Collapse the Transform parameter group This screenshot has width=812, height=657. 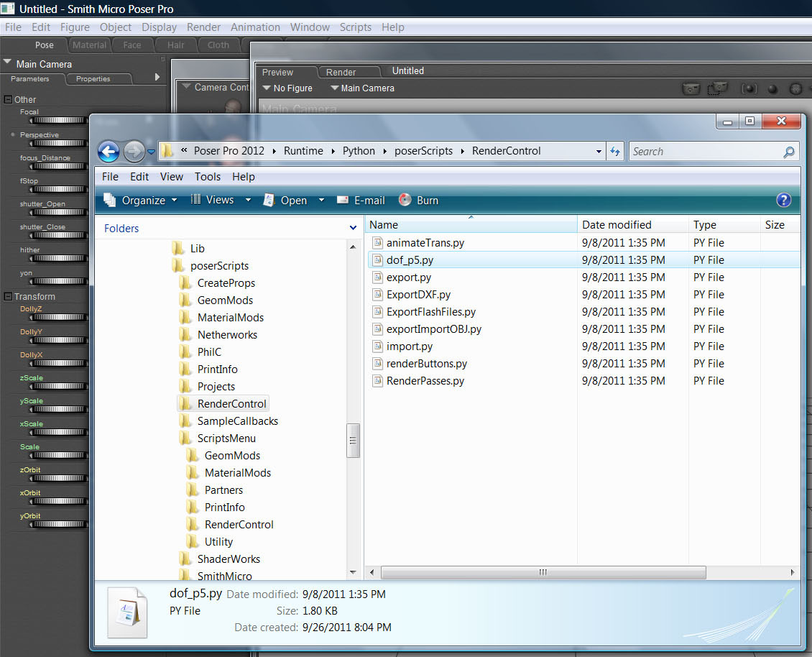coord(8,296)
